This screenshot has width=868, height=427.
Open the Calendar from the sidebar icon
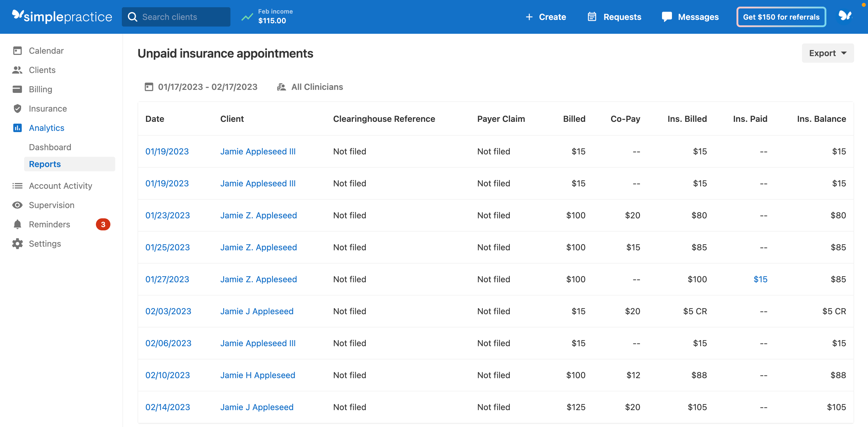pyautogui.click(x=17, y=51)
